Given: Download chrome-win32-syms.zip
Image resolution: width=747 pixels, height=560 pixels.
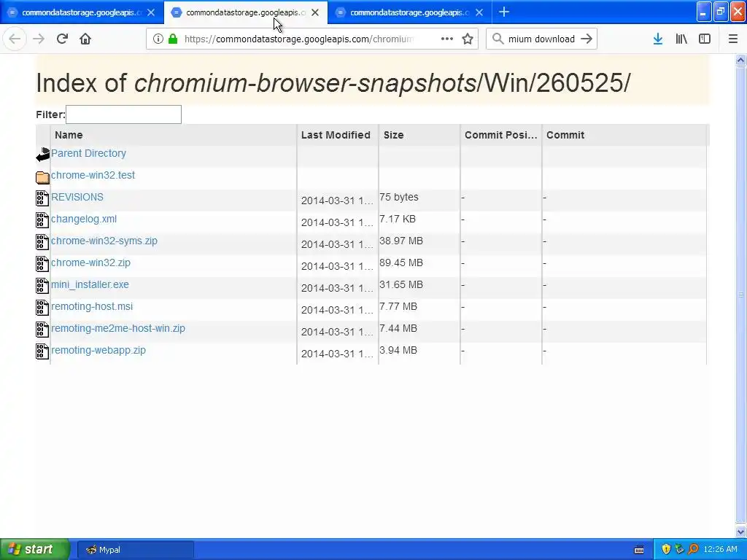Looking at the screenshot, I should [104, 241].
